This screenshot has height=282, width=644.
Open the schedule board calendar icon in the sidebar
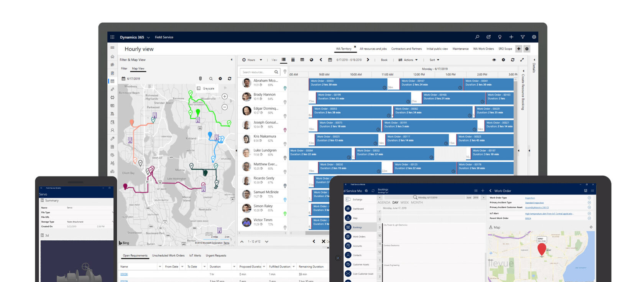pyautogui.click(x=112, y=81)
